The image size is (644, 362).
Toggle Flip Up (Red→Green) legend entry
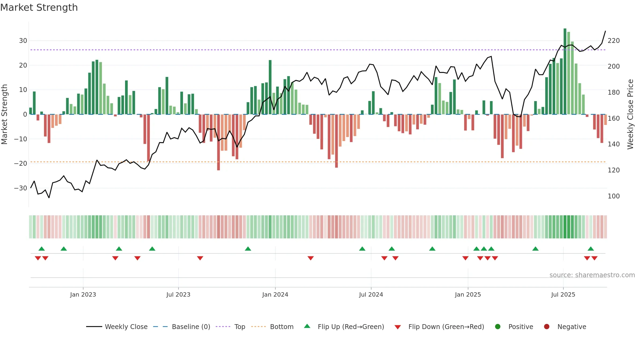[x=344, y=327]
